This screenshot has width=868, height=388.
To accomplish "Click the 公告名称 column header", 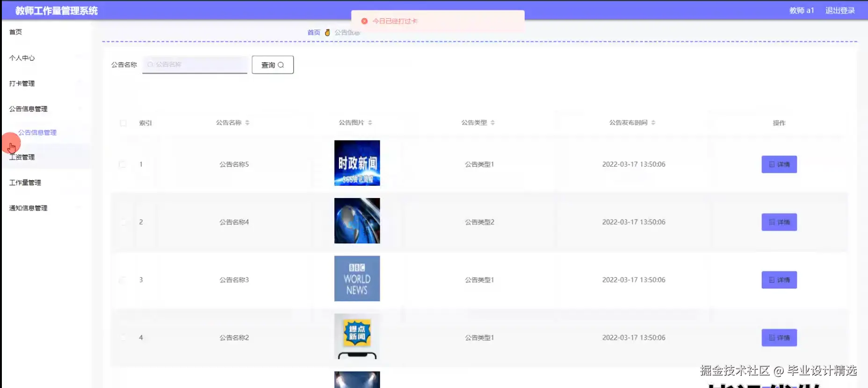I will pos(229,123).
